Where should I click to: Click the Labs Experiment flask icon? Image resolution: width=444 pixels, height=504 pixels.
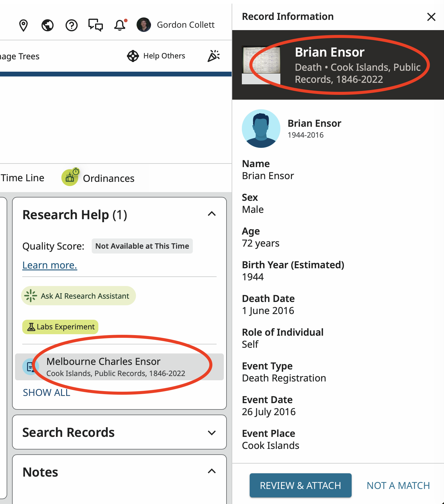pyautogui.click(x=31, y=327)
